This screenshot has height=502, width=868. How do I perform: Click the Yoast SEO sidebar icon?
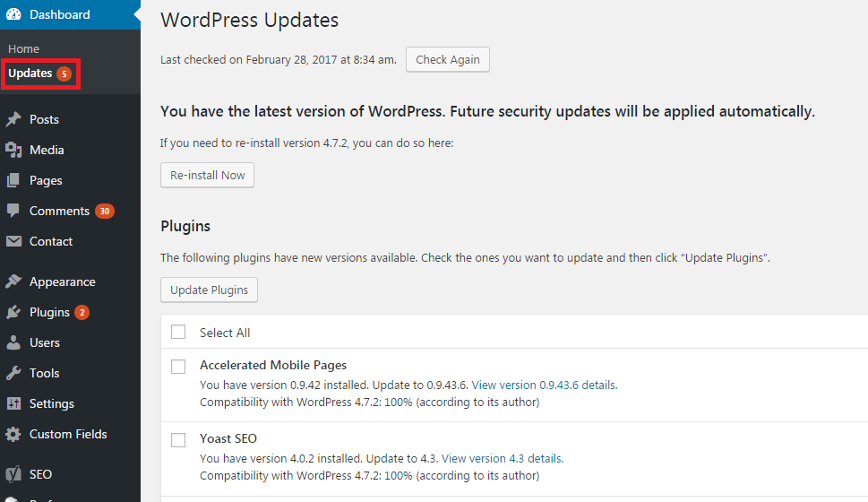pos(13,474)
